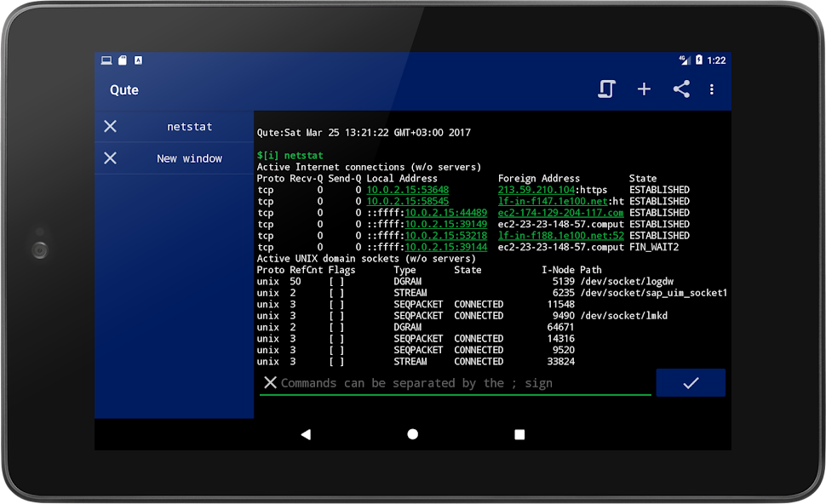Open the script icon in the toolbar
This screenshot has width=826, height=504.
coord(605,89)
